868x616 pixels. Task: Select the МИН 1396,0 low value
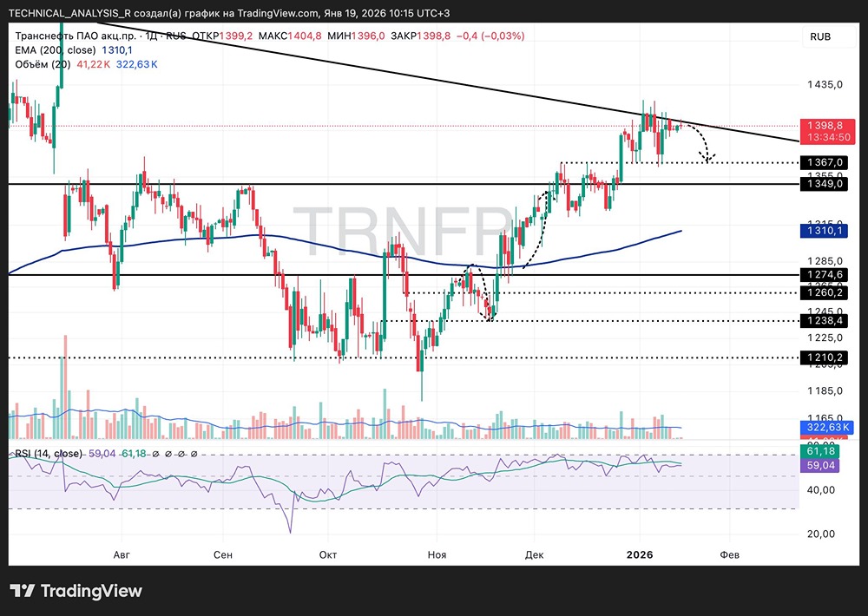[x=356, y=36]
